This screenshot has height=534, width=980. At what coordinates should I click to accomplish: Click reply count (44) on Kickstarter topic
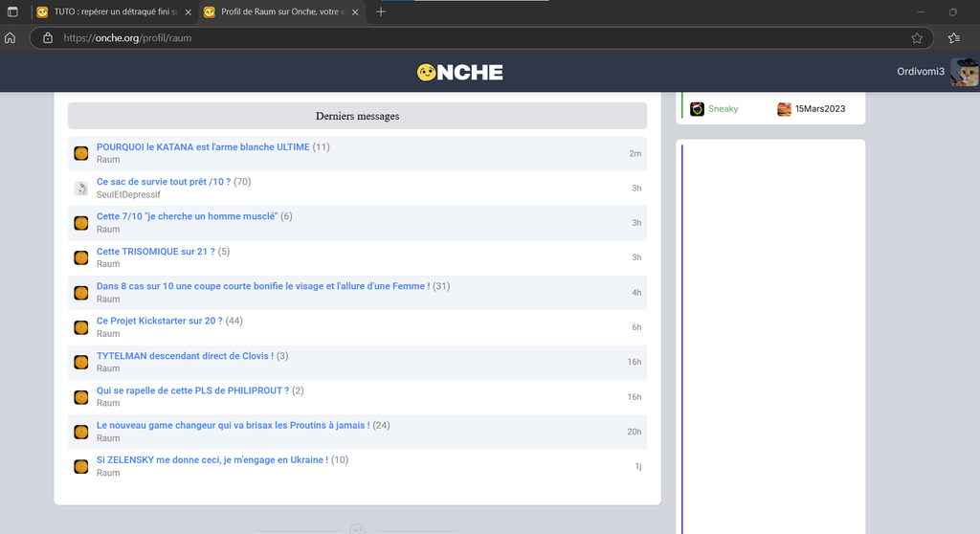pyautogui.click(x=234, y=321)
